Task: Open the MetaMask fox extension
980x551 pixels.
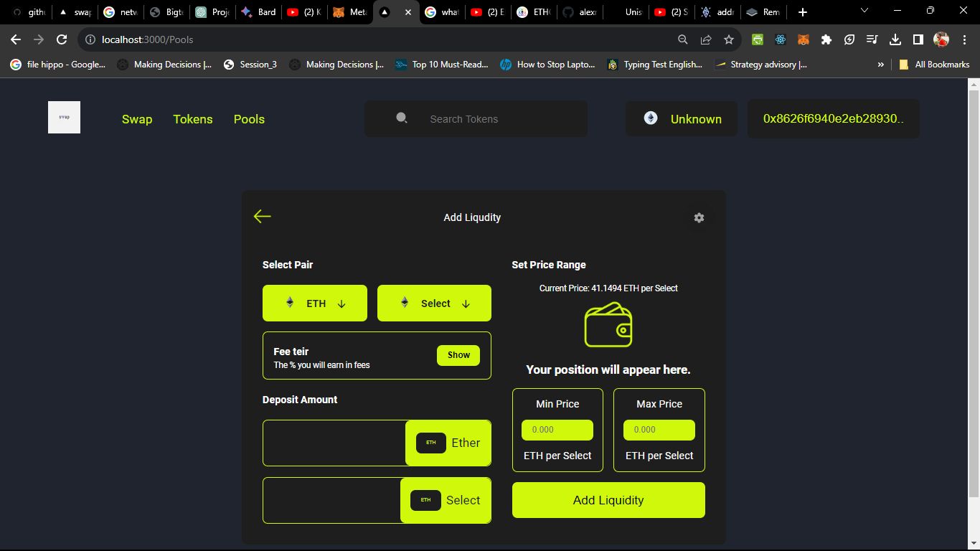Action: [x=804, y=39]
